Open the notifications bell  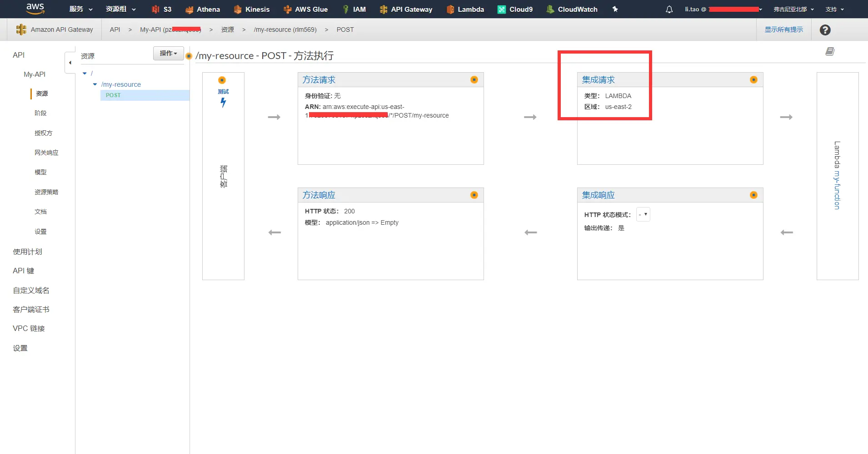(x=669, y=9)
